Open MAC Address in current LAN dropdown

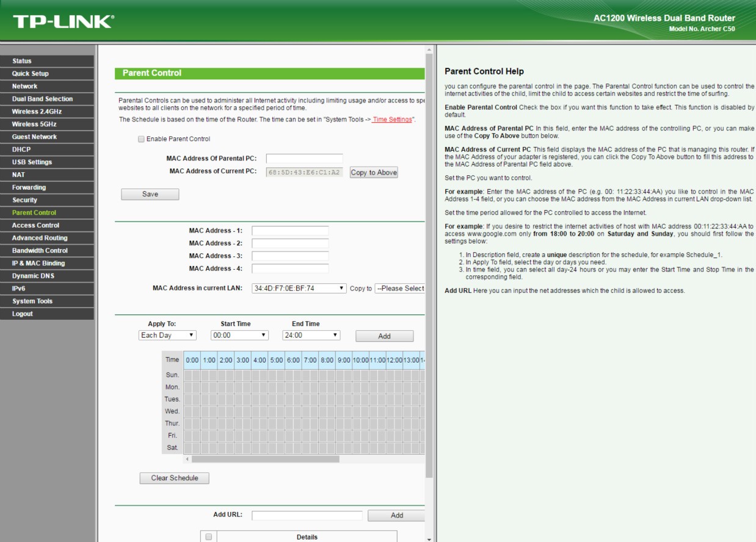pyautogui.click(x=299, y=288)
